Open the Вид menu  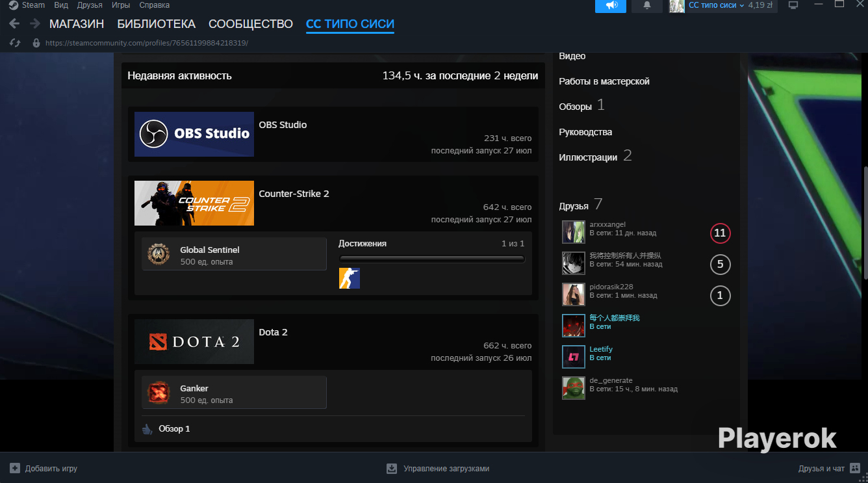(x=61, y=5)
